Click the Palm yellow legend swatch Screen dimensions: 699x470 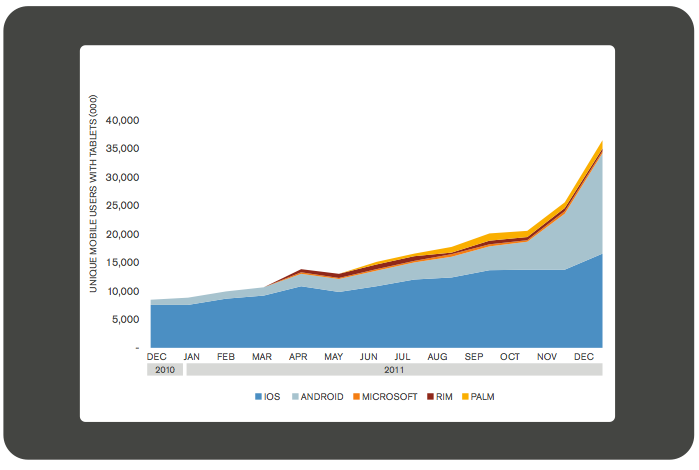coord(465,396)
